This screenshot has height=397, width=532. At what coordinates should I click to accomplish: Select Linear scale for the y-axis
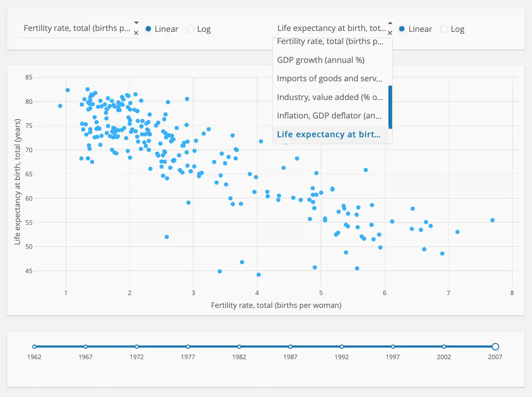point(402,29)
